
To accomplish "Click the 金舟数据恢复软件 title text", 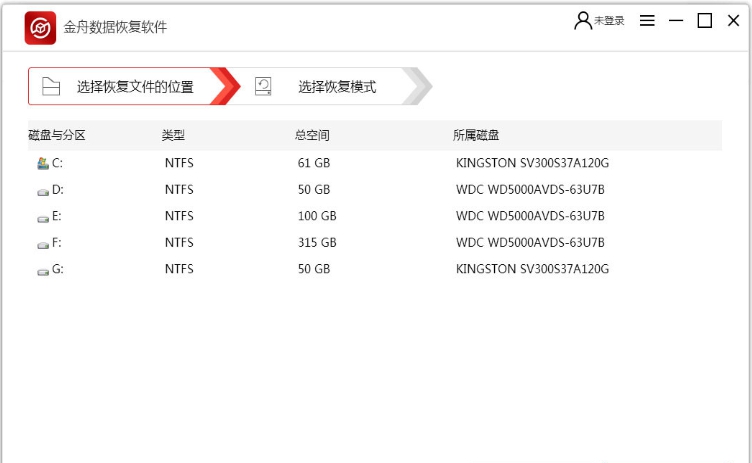I will [115, 27].
